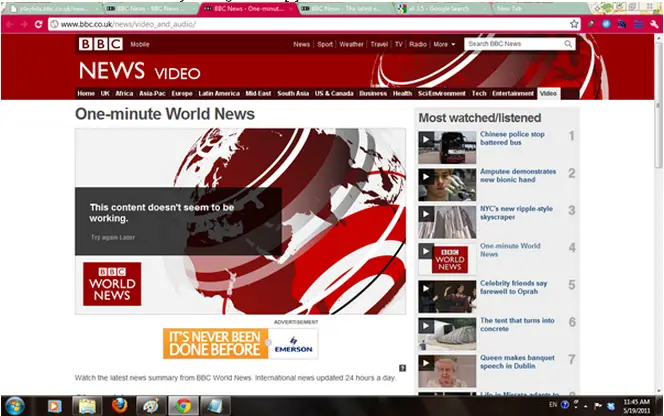Image resolution: width=664 pixels, height=416 pixels.
Task: Open the Radio link in top bar
Action: tap(418, 44)
